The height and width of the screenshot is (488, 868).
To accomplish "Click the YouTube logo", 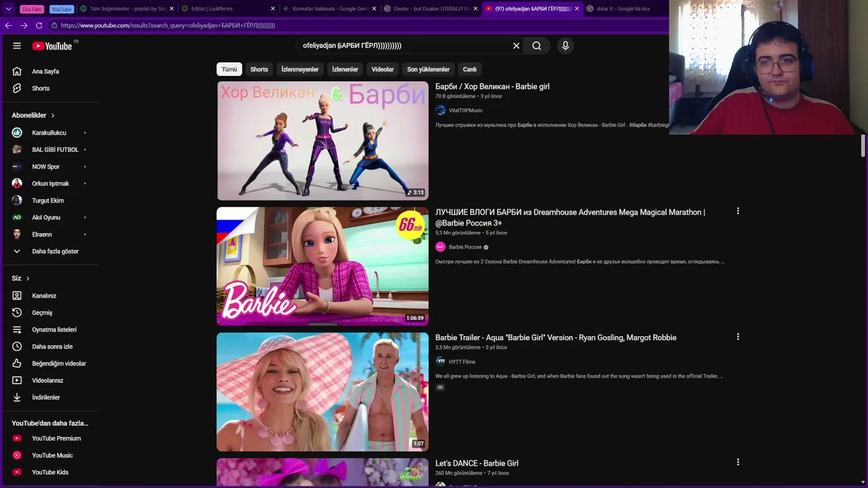I will pyautogui.click(x=52, y=46).
